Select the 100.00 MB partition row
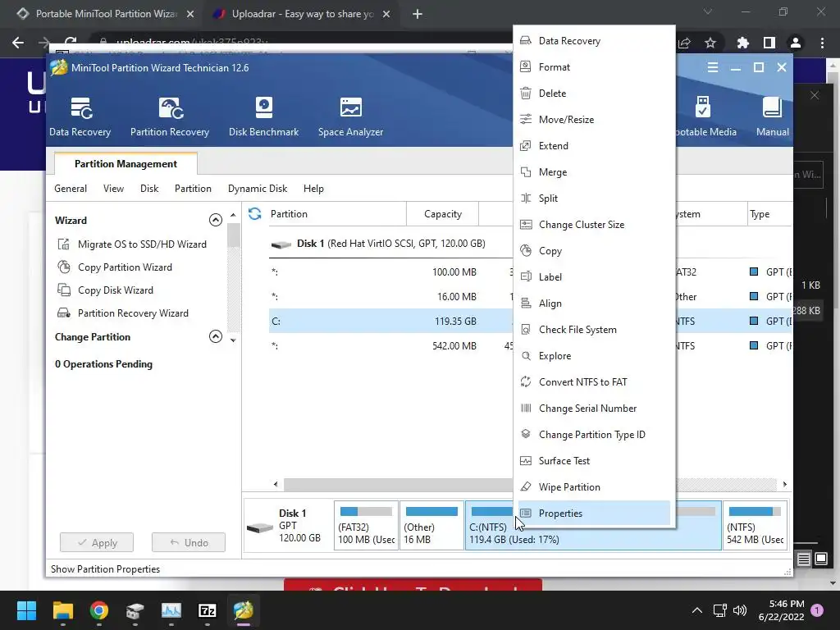Viewport: 840px width, 630px height. pyautogui.click(x=390, y=272)
